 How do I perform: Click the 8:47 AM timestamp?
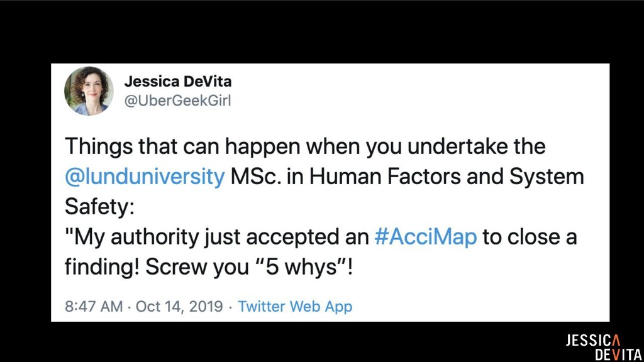[94, 307]
